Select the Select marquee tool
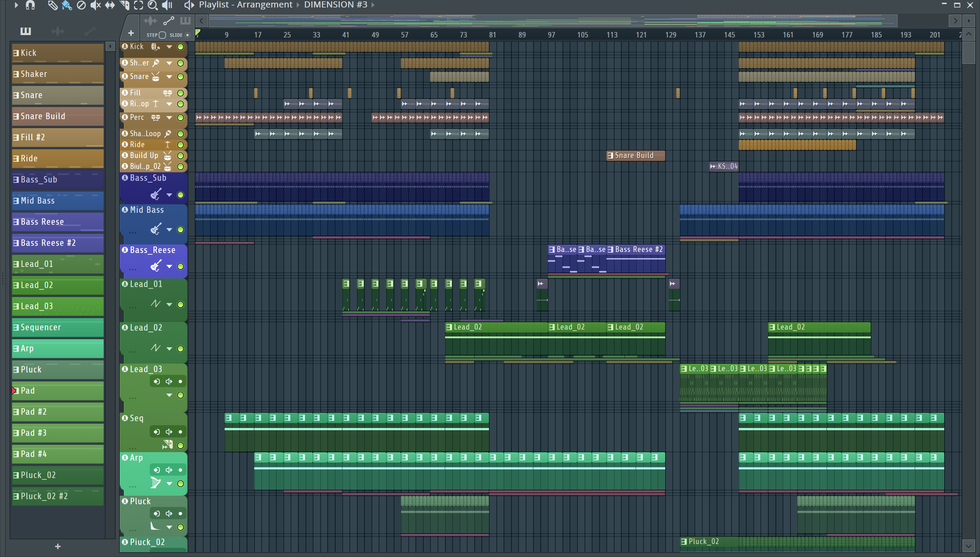This screenshot has height=557, width=980. click(x=138, y=5)
